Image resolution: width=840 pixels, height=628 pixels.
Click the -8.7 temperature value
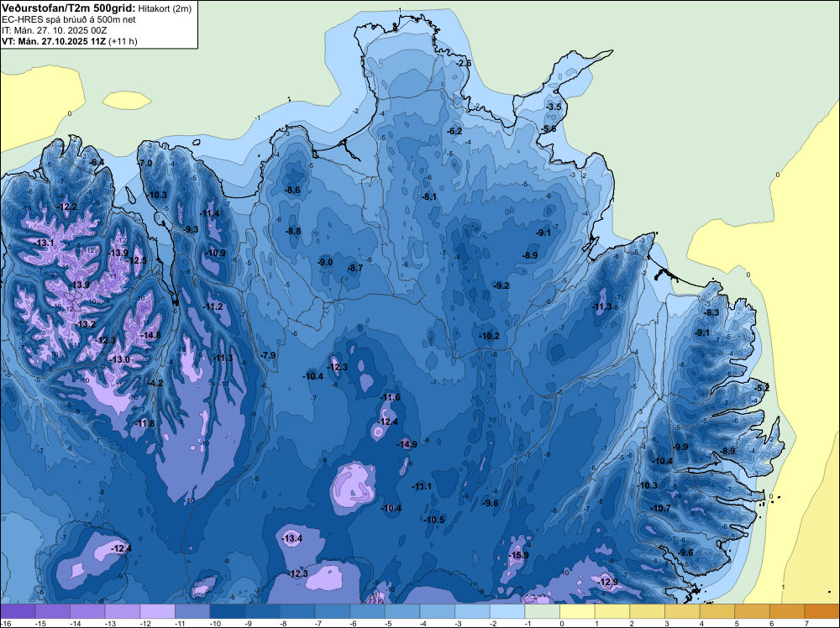tap(355, 268)
